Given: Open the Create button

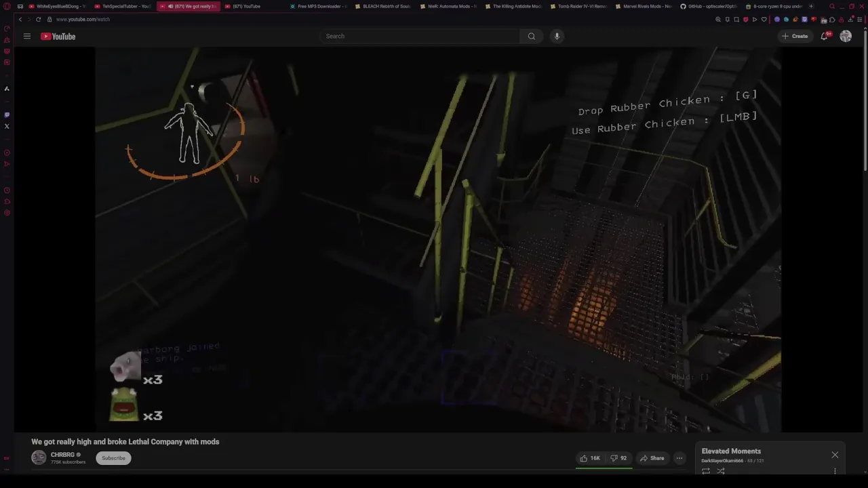Looking at the screenshot, I should (x=795, y=36).
